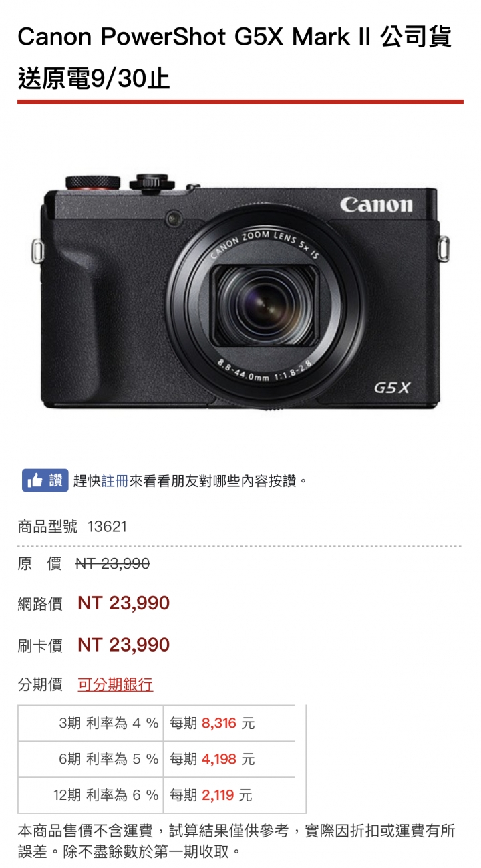This screenshot has width=481, height=868.
Task: Click the Facebook 讚 like button
Action: [45, 480]
